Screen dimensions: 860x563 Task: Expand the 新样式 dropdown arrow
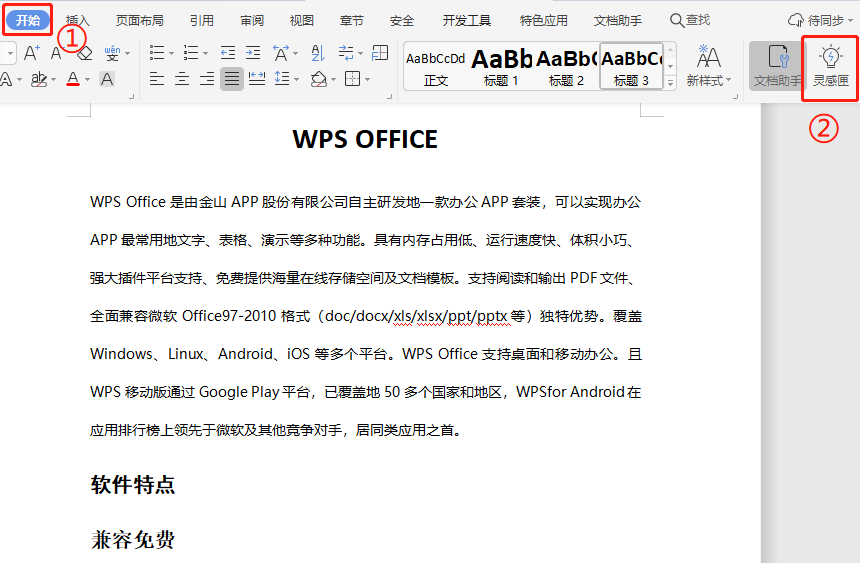[x=728, y=80]
